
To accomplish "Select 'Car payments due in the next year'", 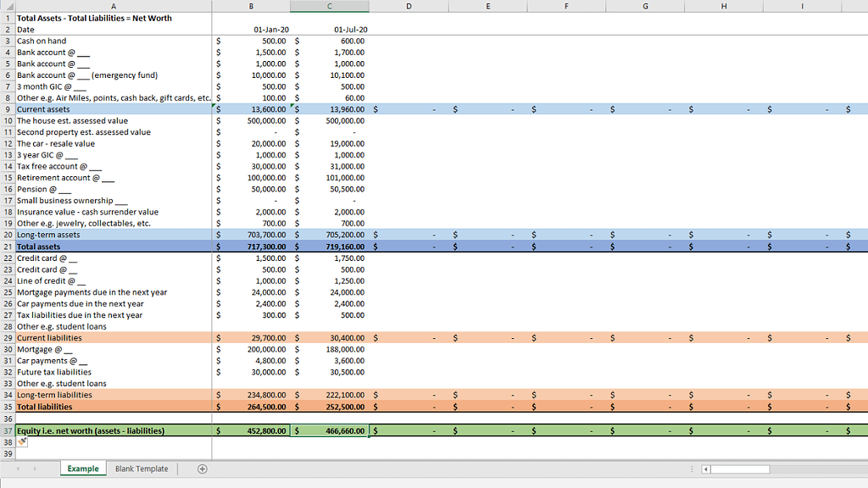I will point(114,303).
